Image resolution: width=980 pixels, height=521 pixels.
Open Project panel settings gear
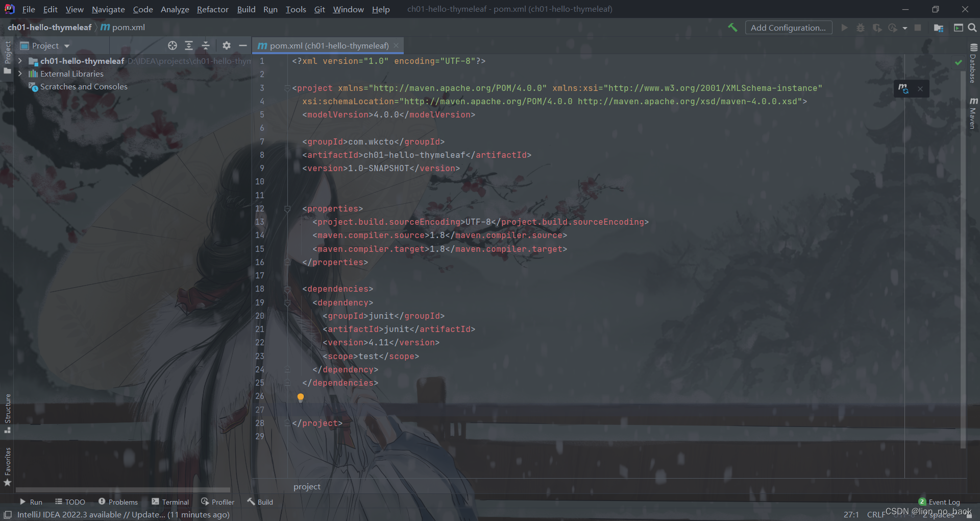(x=227, y=45)
